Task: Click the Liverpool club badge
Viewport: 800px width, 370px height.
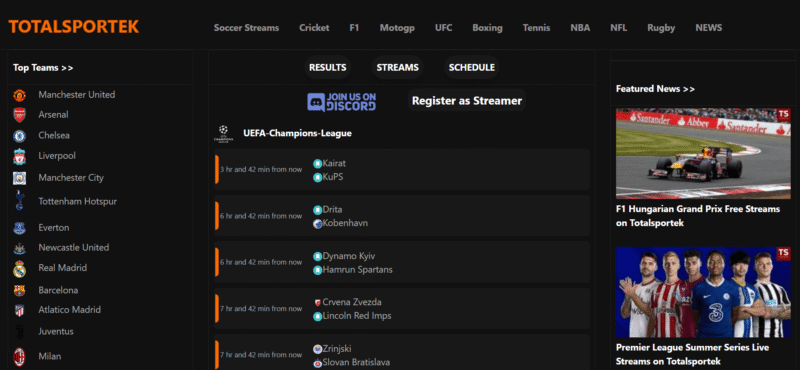Action: click(x=19, y=157)
